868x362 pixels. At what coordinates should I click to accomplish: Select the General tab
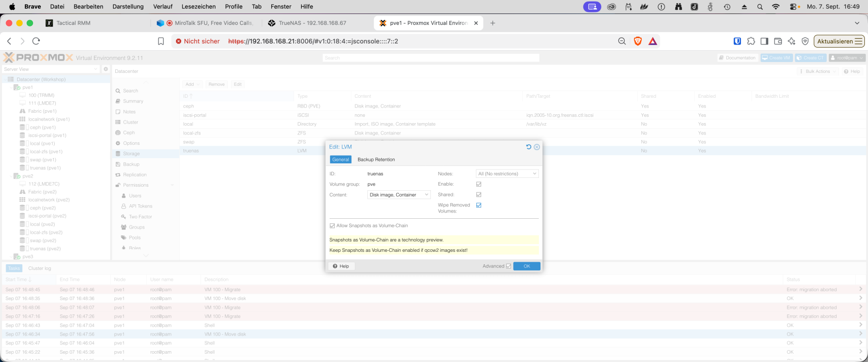point(340,159)
